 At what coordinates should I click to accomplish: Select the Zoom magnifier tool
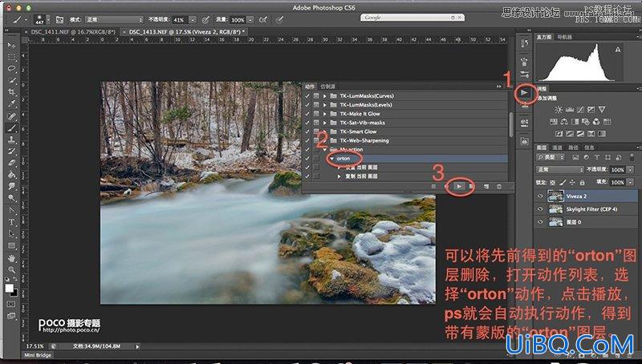click(x=11, y=269)
